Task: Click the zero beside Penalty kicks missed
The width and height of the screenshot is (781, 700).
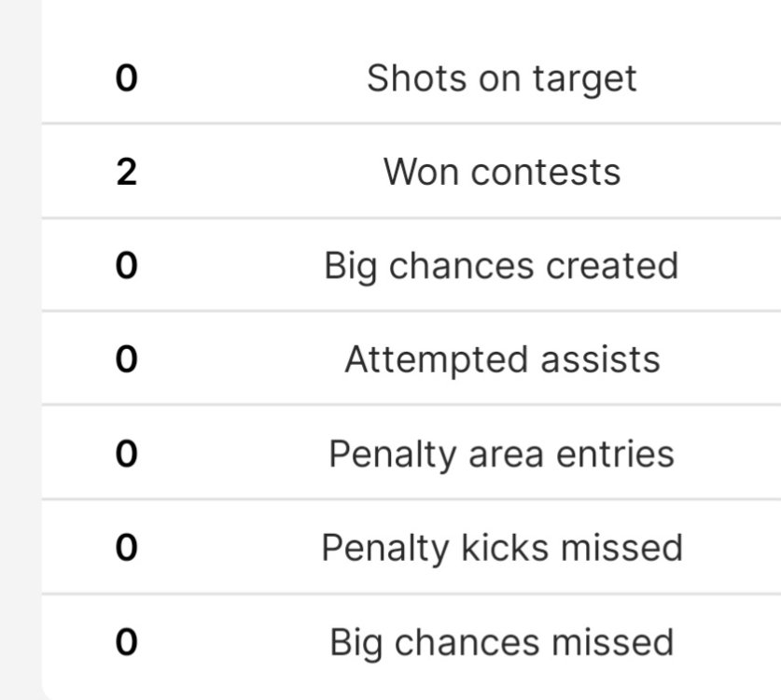Action: pos(126,547)
